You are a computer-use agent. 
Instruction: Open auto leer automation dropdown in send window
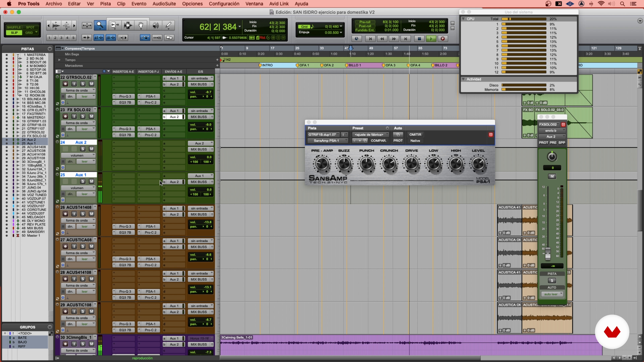(x=552, y=294)
